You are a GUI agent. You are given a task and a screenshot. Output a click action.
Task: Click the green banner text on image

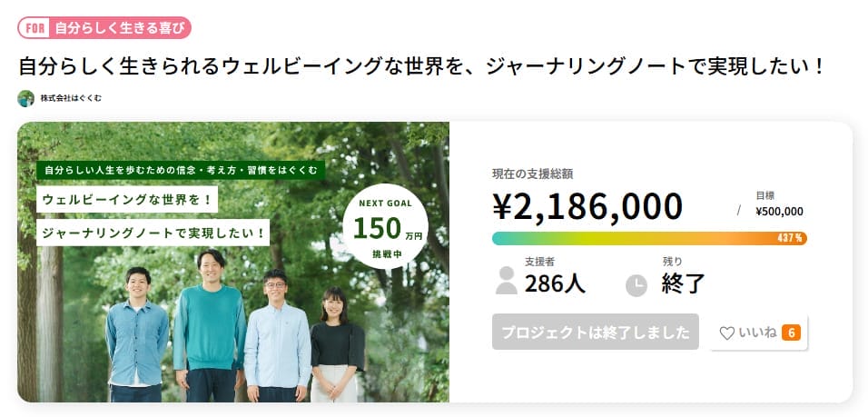click(181, 170)
